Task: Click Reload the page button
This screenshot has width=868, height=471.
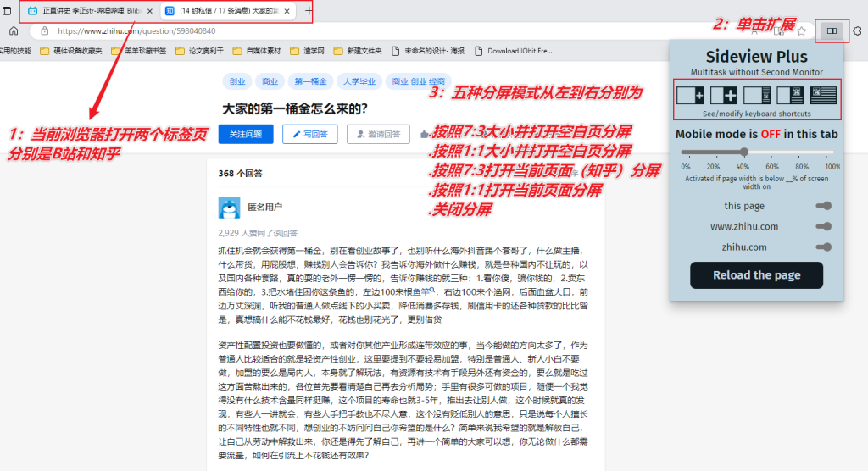Action: click(756, 275)
